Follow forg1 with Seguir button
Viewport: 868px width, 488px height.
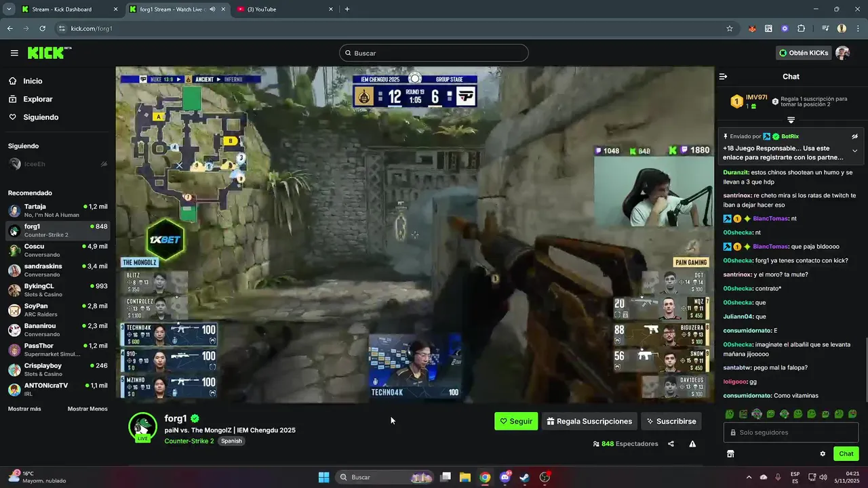pyautogui.click(x=516, y=421)
